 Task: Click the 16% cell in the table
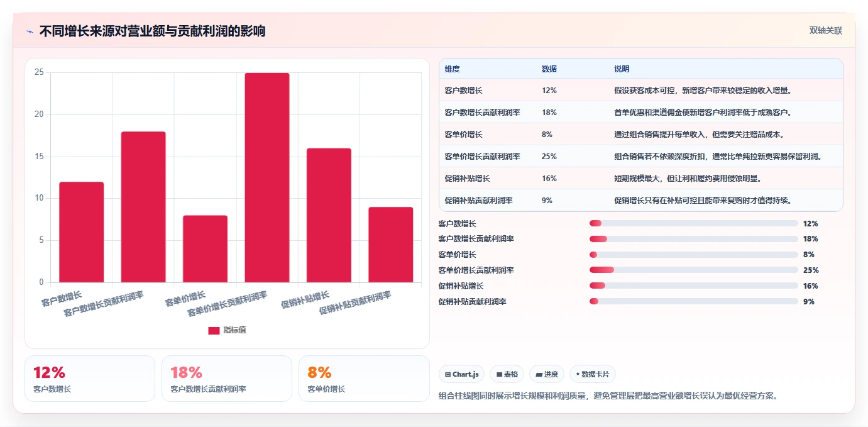pos(549,179)
